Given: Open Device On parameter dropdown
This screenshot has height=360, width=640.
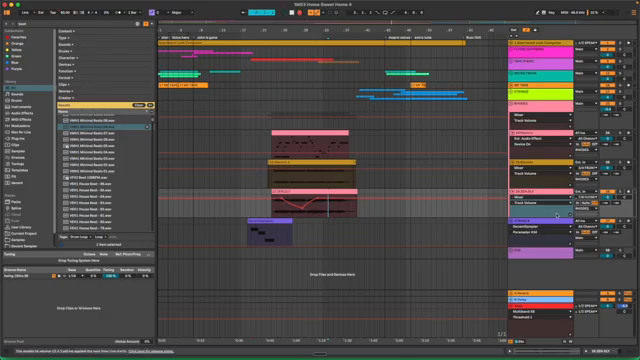Looking at the screenshot, I should tap(542, 144).
